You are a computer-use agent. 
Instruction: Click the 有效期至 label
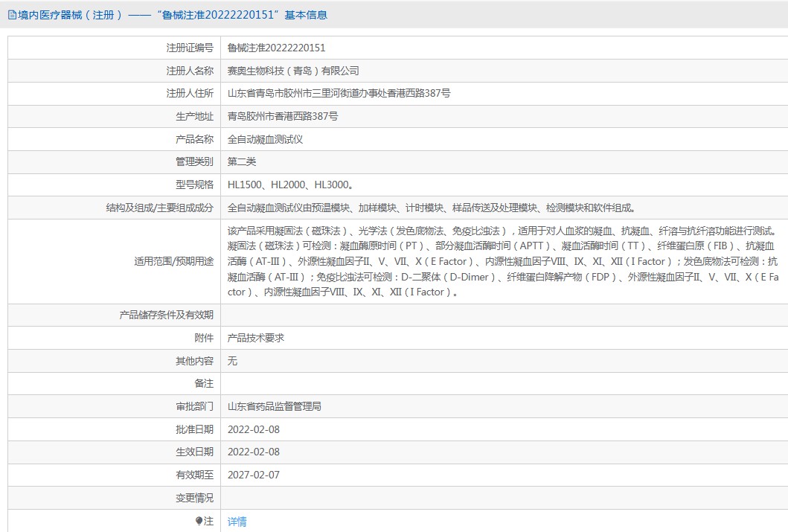[194, 475]
